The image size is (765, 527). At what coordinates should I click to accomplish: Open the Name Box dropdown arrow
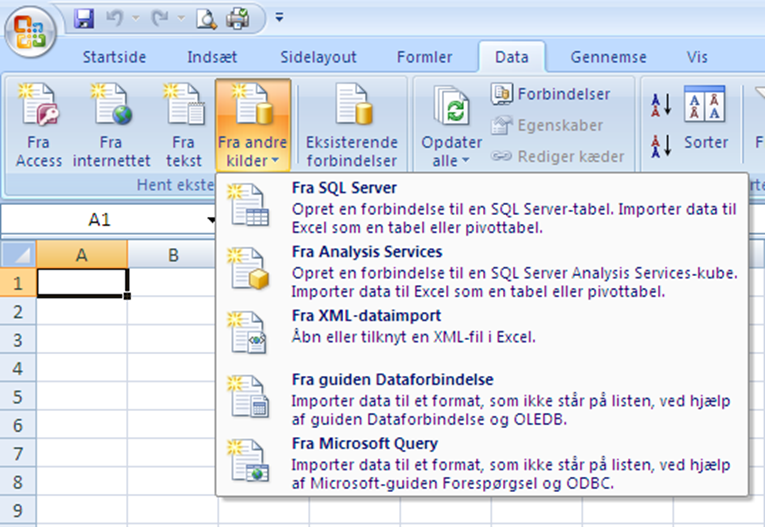[x=211, y=220]
